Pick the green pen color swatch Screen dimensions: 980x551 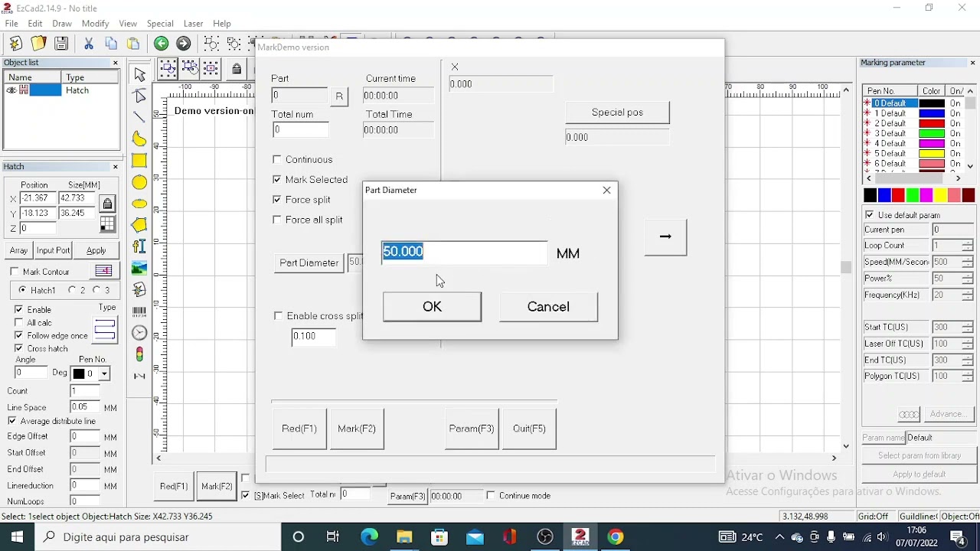(912, 196)
